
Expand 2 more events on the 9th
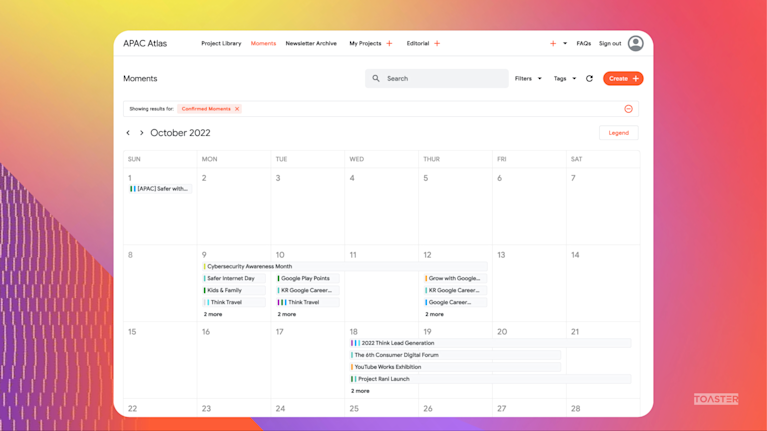[x=213, y=314]
